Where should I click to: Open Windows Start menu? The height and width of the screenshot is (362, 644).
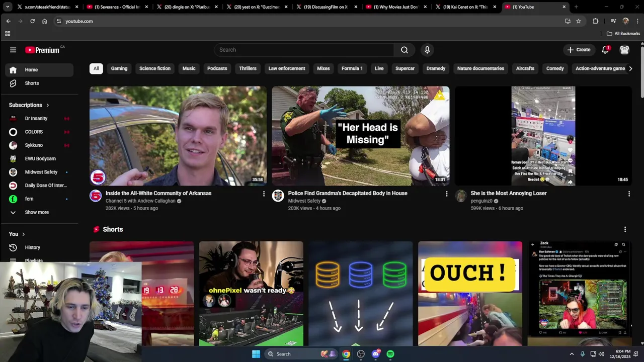click(256, 354)
